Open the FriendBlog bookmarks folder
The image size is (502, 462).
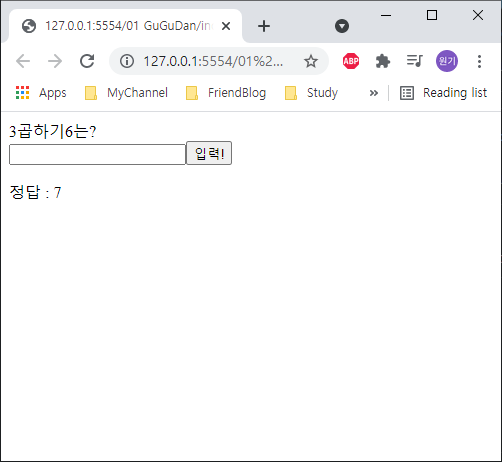[x=226, y=93]
